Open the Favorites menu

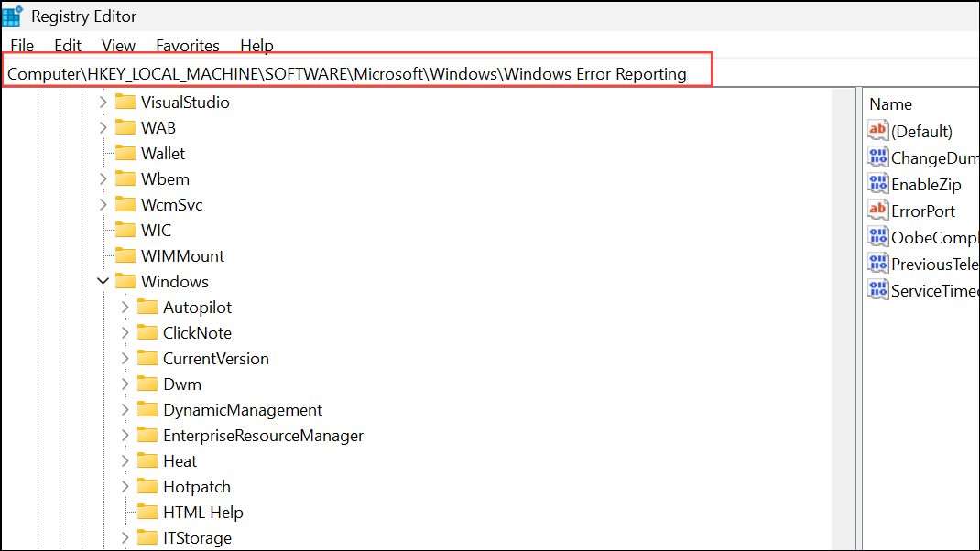(x=187, y=45)
